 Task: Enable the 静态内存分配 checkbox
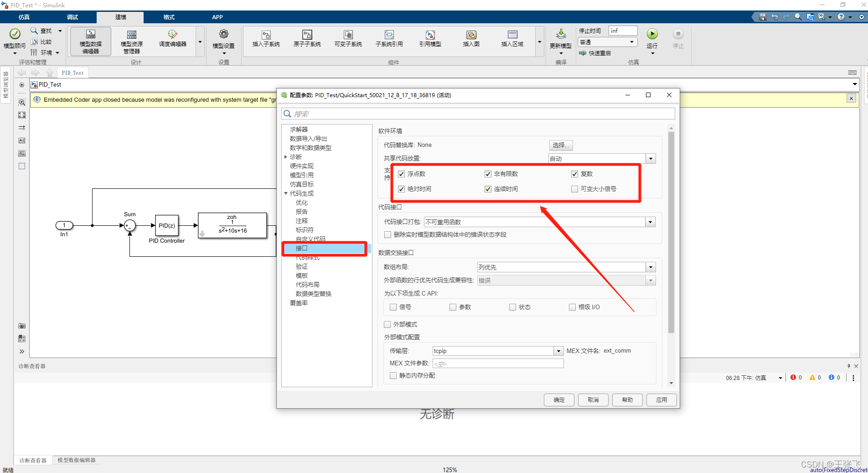(x=393, y=375)
